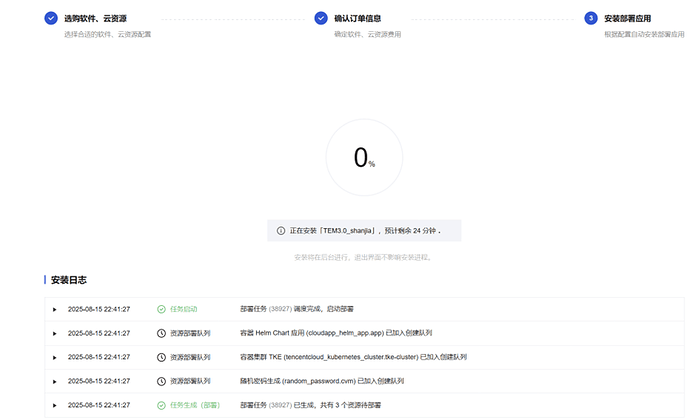Click the completed checkmark for 确认订单信息 step

[x=321, y=18]
